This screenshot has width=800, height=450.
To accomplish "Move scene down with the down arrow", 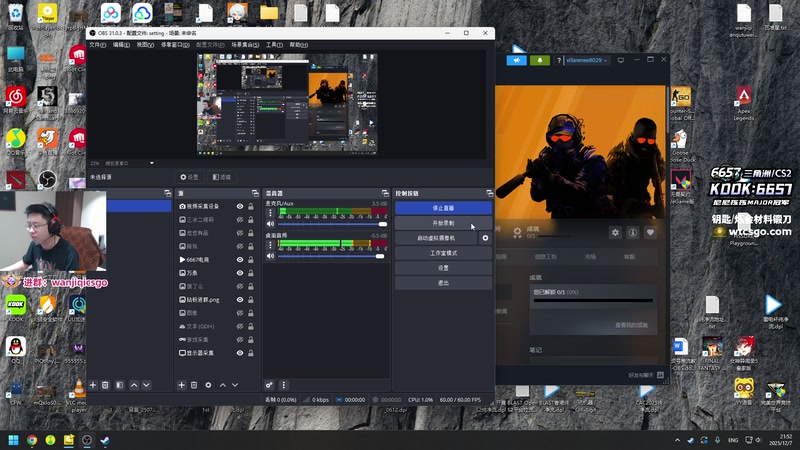I will tap(146, 385).
